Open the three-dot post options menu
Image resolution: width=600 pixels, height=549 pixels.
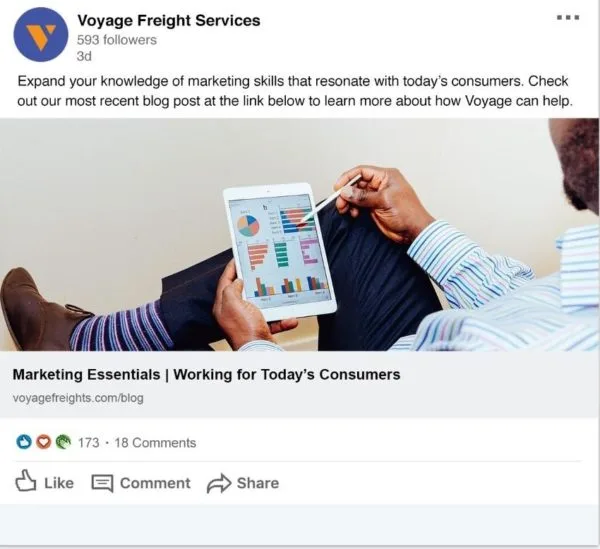[x=567, y=18]
